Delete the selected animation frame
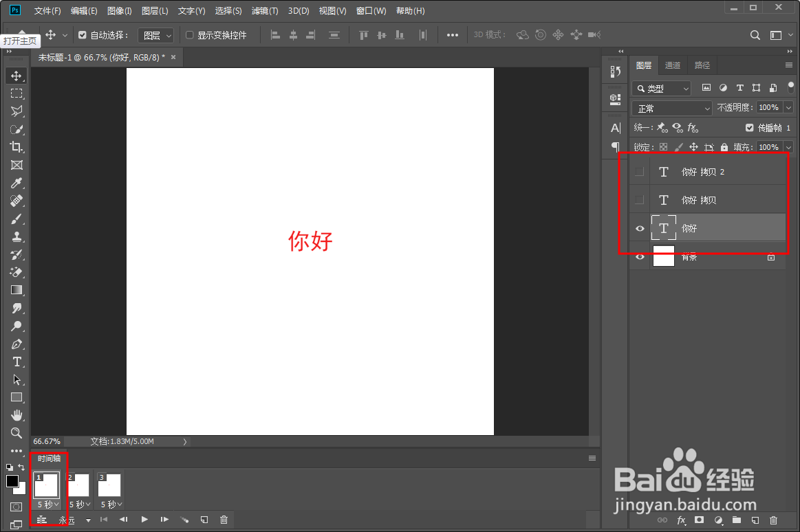 point(224,520)
